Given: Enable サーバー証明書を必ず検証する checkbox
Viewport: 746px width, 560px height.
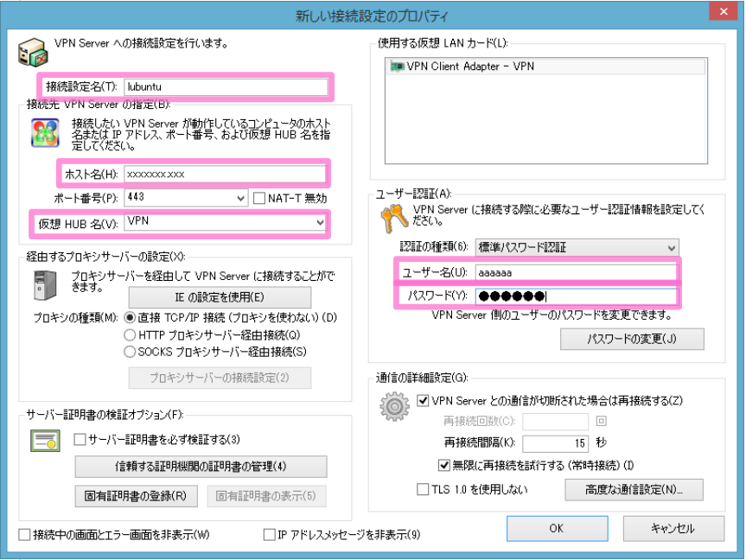Looking at the screenshot, I should pyautogui.click(x=80, y=439).
